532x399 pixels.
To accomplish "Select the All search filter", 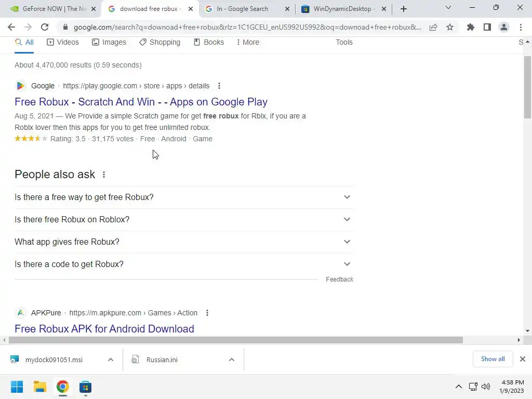I will [24, 42].
